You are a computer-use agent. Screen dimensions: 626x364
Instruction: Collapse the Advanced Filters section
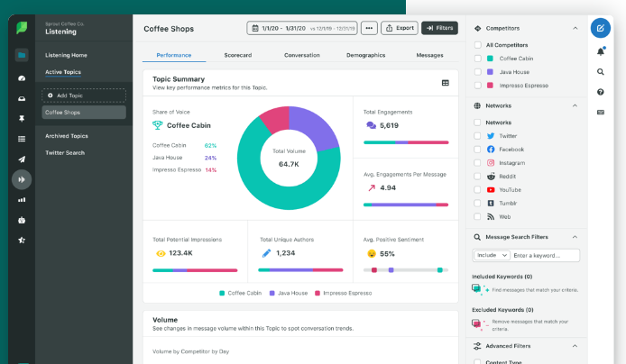pos(575,346)
